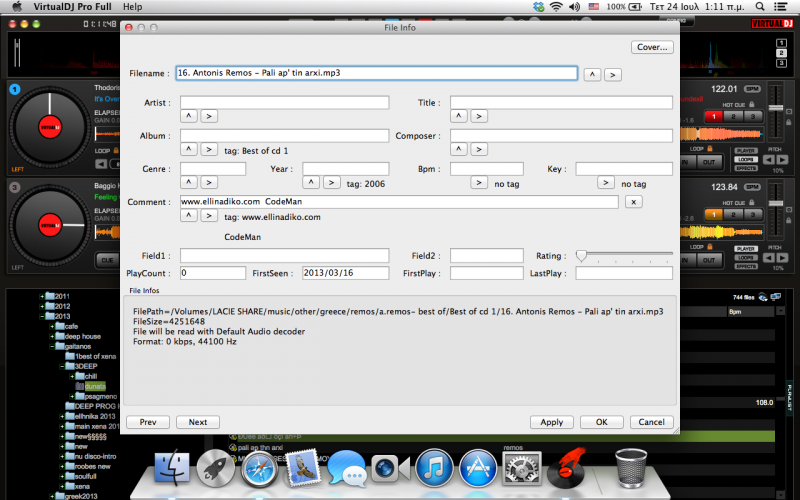Open Messages speech bubble in dock

347,468
